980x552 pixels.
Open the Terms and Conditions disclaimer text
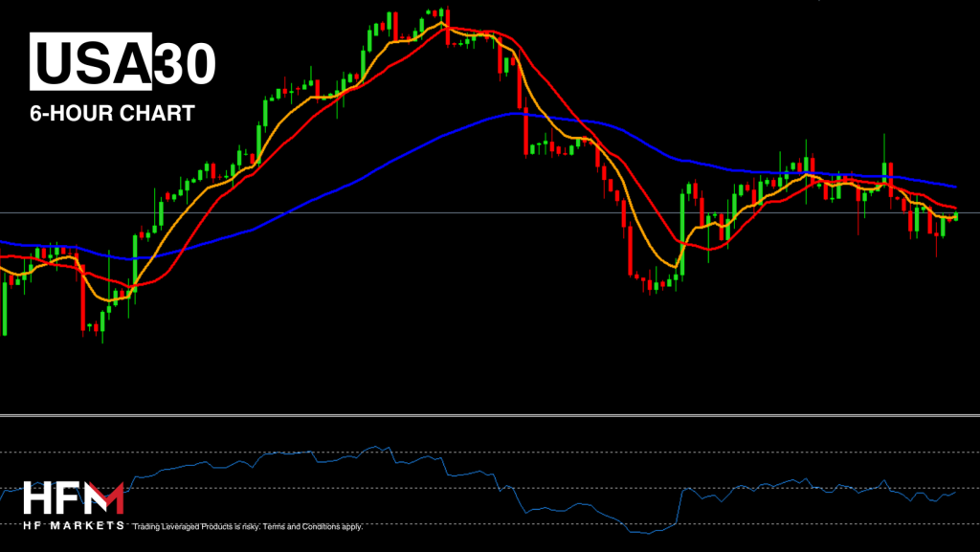pos(248,526)
